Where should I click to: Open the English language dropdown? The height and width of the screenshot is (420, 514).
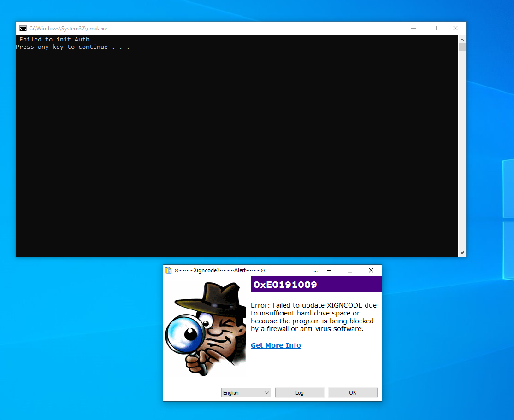tap(246, 392)
